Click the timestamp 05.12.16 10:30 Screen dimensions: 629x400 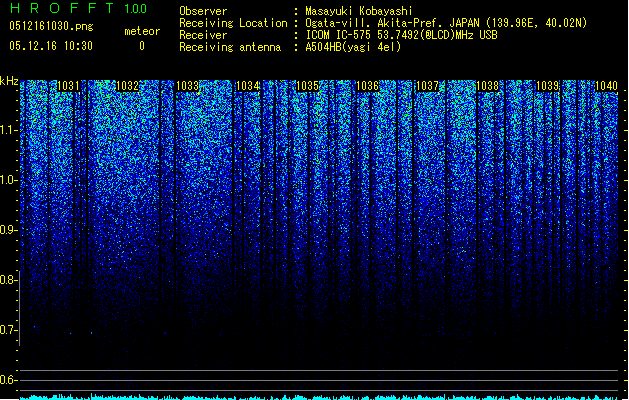(51, 46)
